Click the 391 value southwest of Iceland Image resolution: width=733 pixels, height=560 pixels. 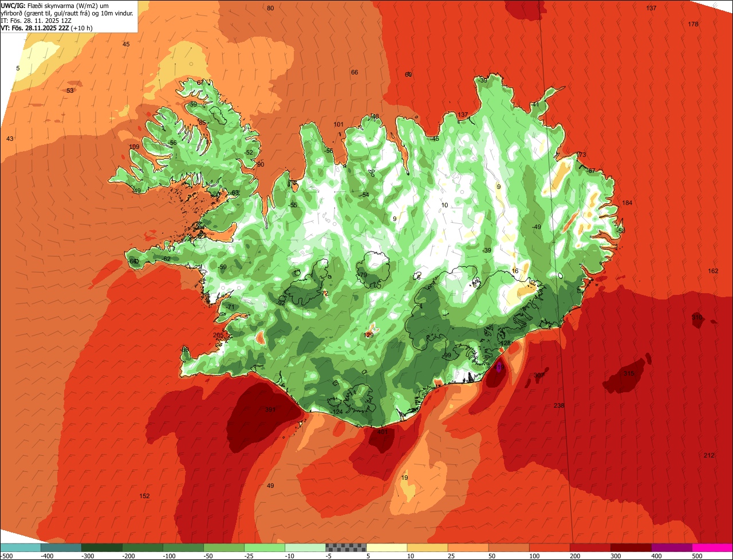pos(270,409)
